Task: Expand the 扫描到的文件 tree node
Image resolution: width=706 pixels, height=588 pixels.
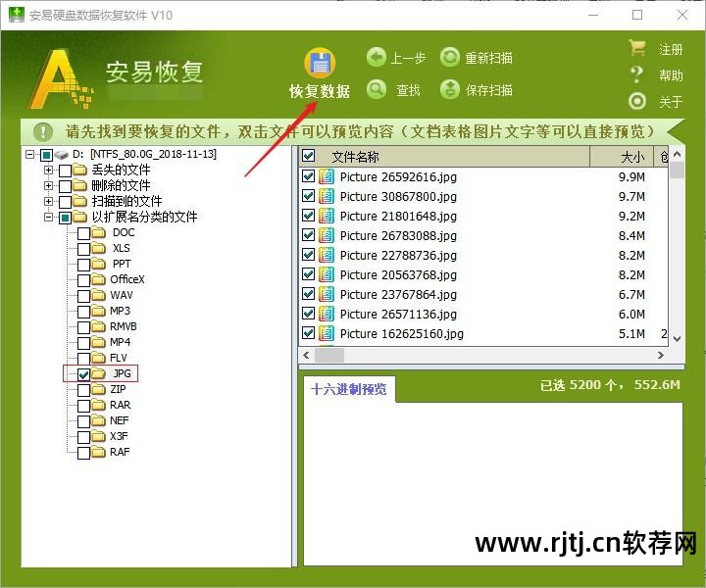Action: [48, 201]
